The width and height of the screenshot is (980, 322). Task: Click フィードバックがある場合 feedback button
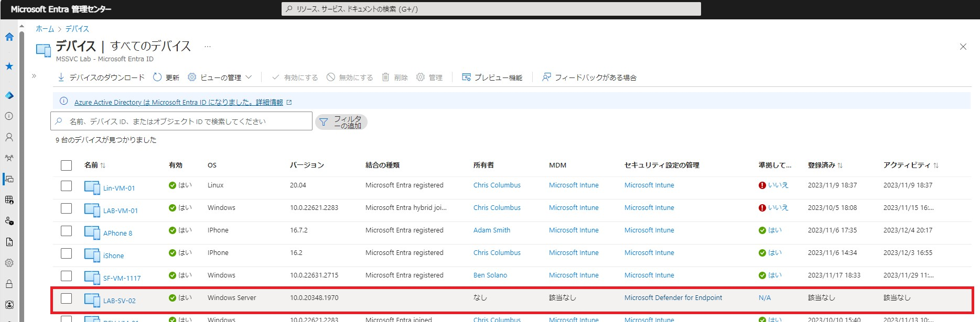589,77
